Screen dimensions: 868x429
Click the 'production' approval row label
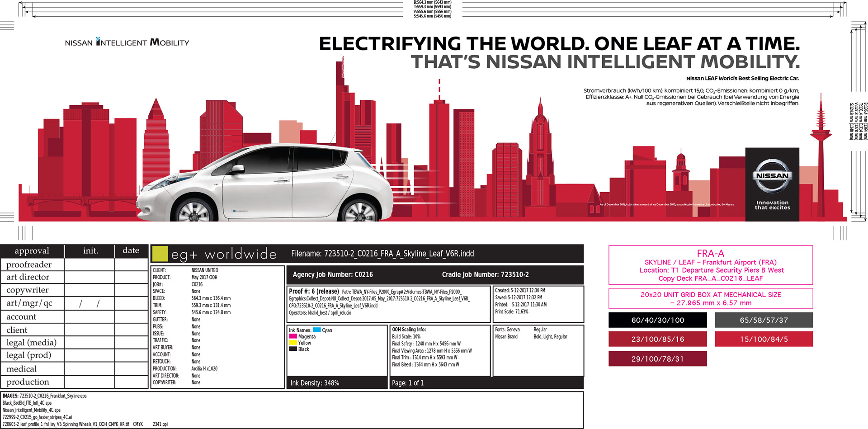click(x=28, y=382)
